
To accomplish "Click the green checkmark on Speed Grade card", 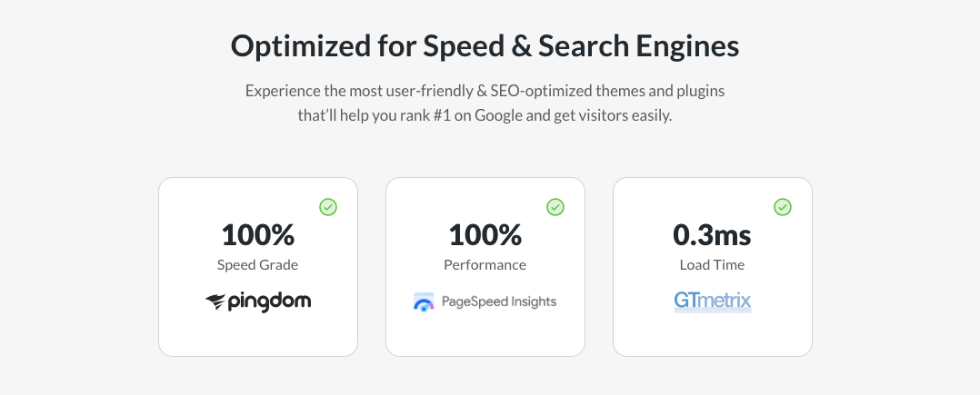I will pos(328,207).
